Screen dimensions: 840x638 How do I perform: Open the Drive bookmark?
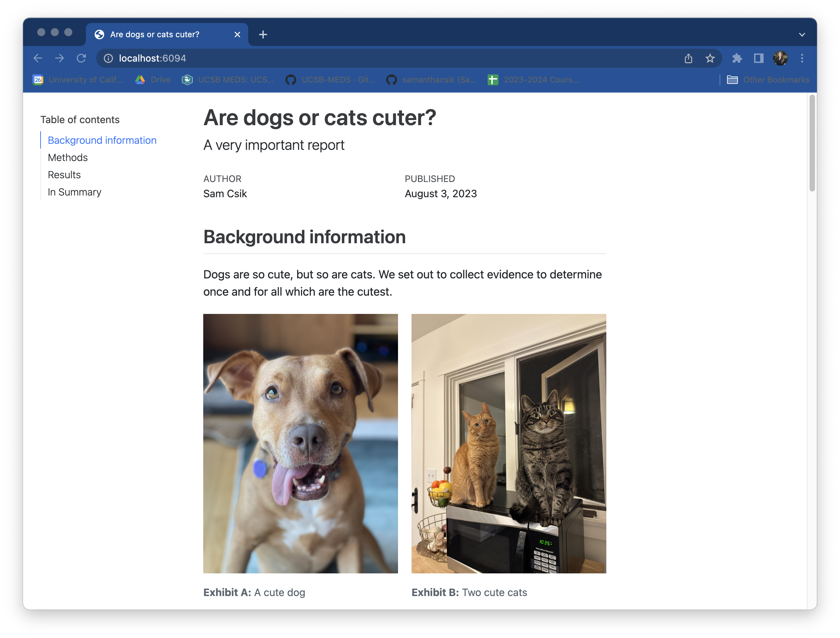(153, 80)
